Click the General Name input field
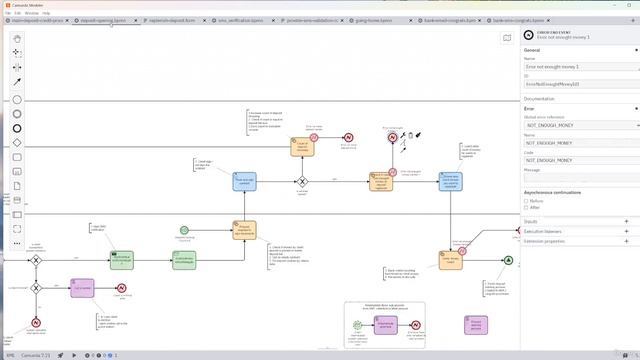This screenshot has width=640, height=360. pos(582,67)
